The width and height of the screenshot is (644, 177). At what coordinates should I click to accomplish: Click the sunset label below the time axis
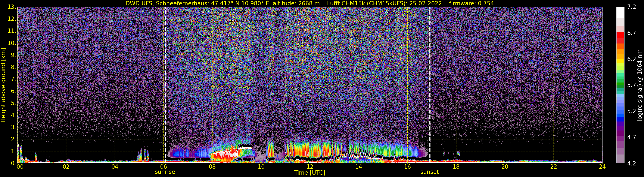pyautogui.click(x=429, y=172)
